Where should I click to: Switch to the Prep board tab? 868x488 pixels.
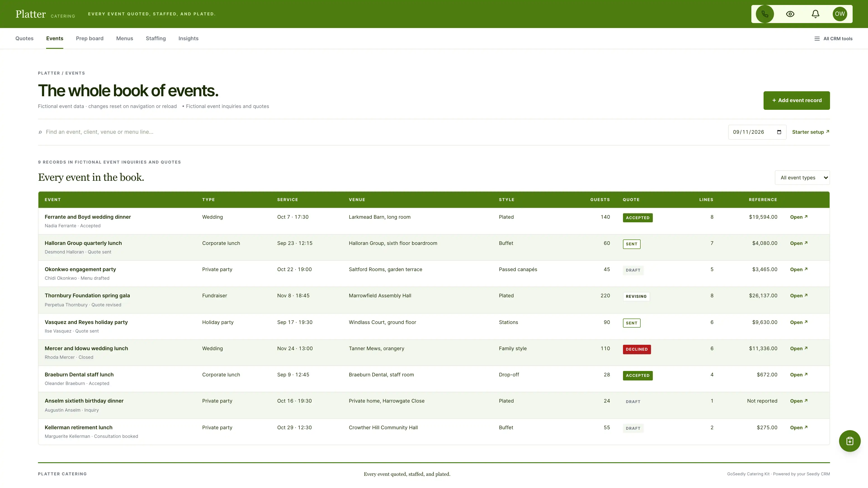pyautogui.click(x=90, y=38)
